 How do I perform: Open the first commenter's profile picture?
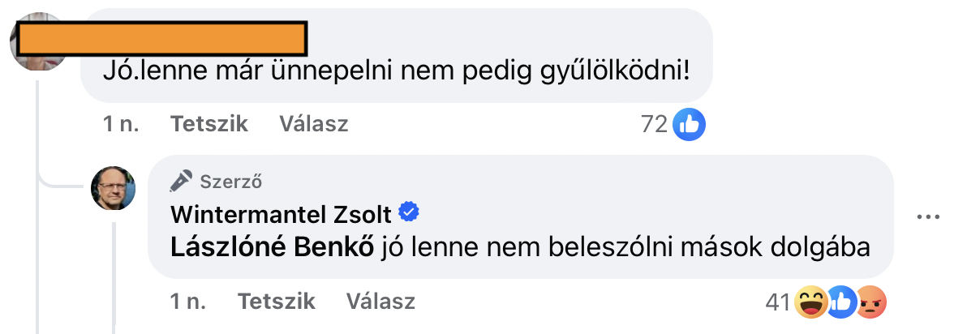37,42
